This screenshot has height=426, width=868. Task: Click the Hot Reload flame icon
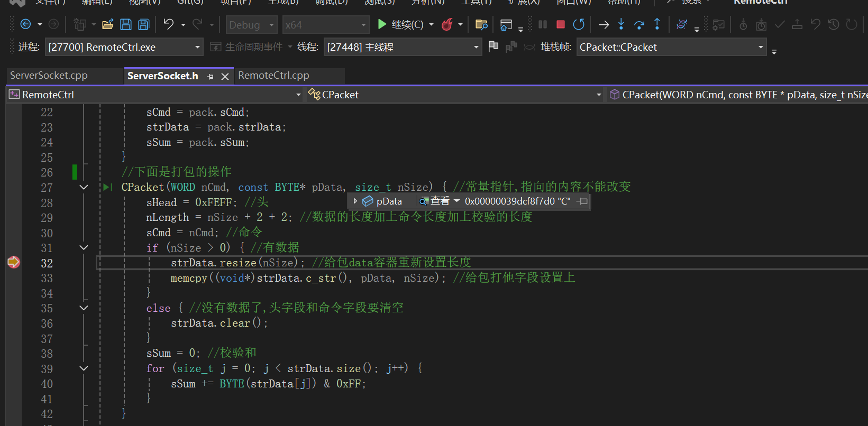[447, 24]
